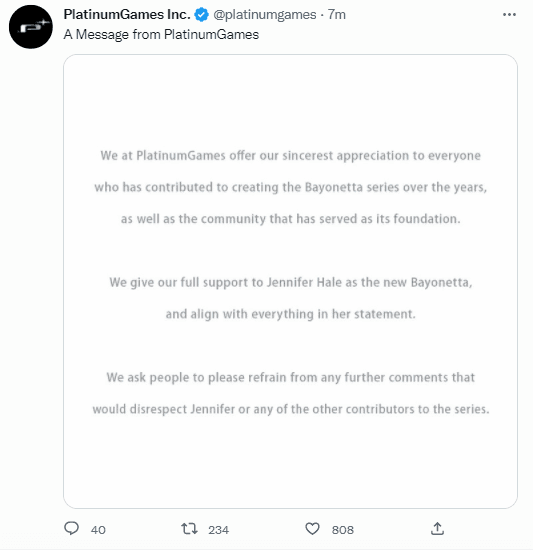Screen dimensions: 533x550
Task: Open the attached statement image
Action: tap(290, 281)
